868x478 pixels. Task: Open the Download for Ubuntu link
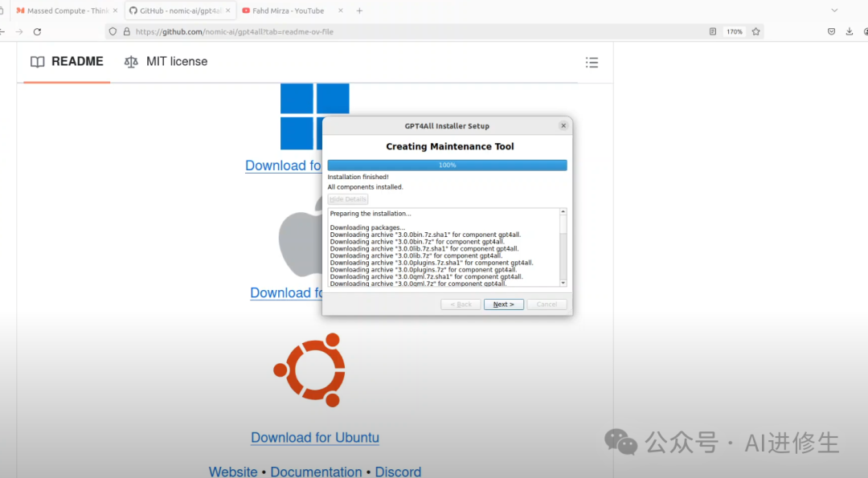315,438
